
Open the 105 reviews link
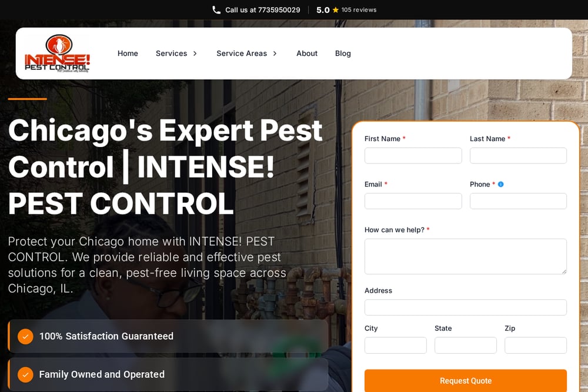click(x=359, y=10)
